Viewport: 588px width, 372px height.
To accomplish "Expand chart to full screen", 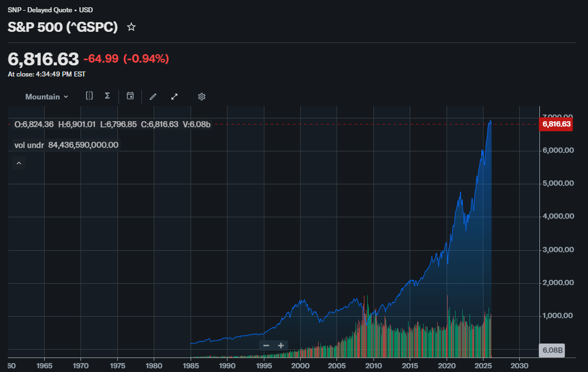I will 174,97.
